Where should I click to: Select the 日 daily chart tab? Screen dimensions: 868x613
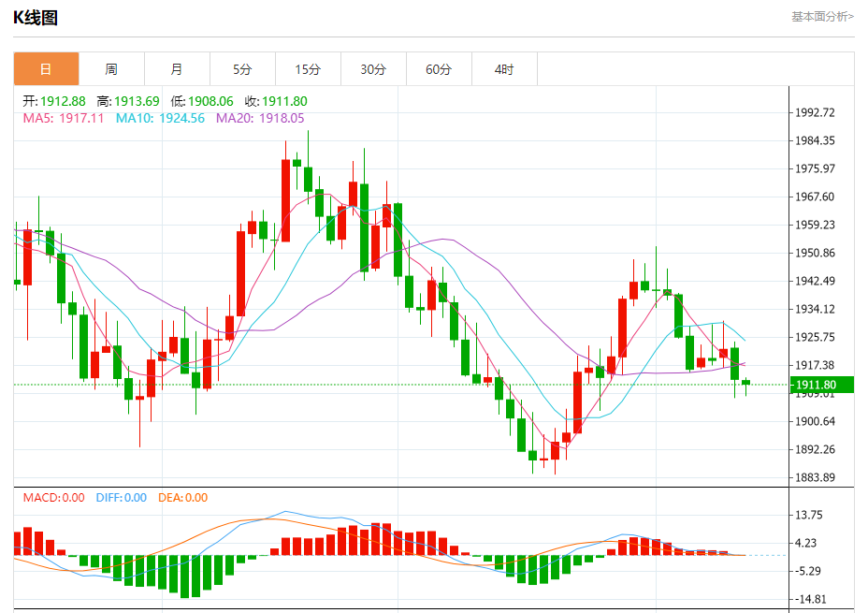click(x=46, y=69)
